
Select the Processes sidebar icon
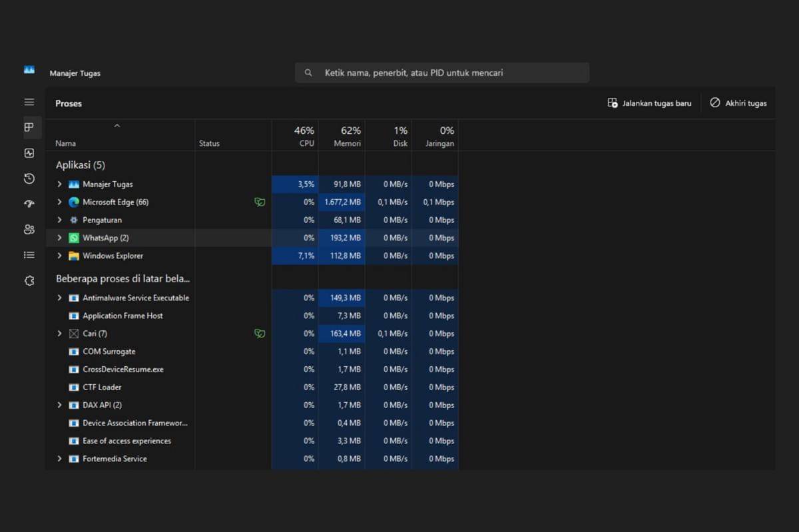[x=29, y=127]
